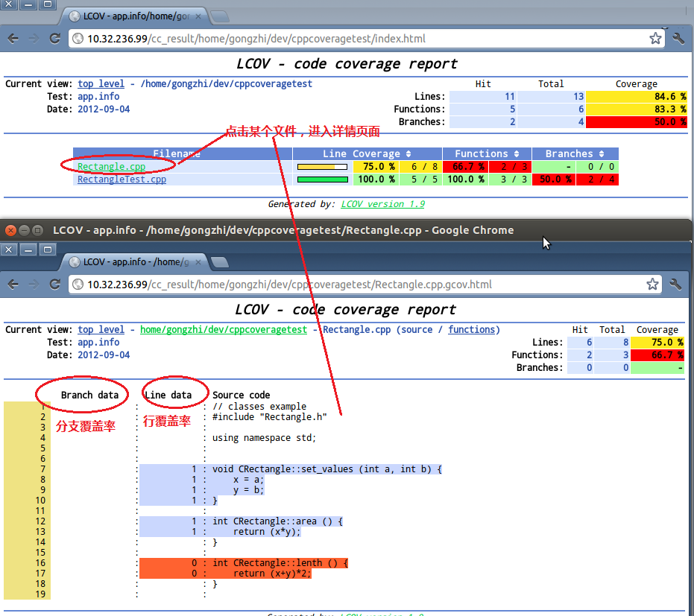Go forward in the Rectangle.cpp.gcov.html window
Image resolution: width=694 pixels, height=616 pixels.
pyautogui.click(x=34, y=285)
